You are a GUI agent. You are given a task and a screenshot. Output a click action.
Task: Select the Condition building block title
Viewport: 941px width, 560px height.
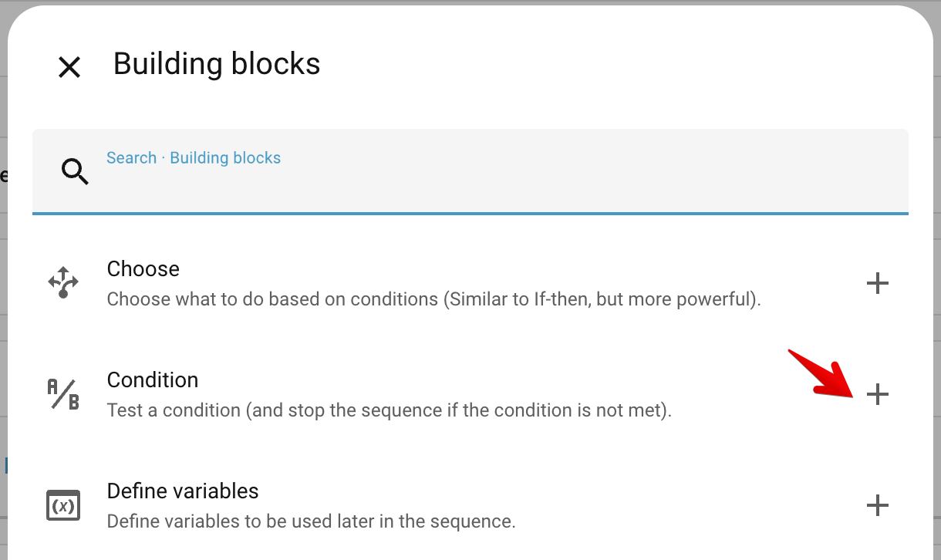(x=153, y=380)
